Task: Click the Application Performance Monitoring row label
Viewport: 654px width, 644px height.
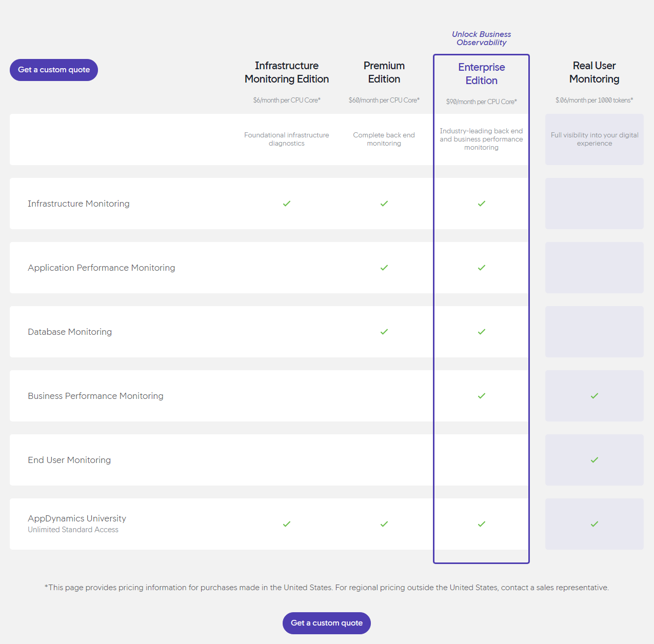Action: 102,268
